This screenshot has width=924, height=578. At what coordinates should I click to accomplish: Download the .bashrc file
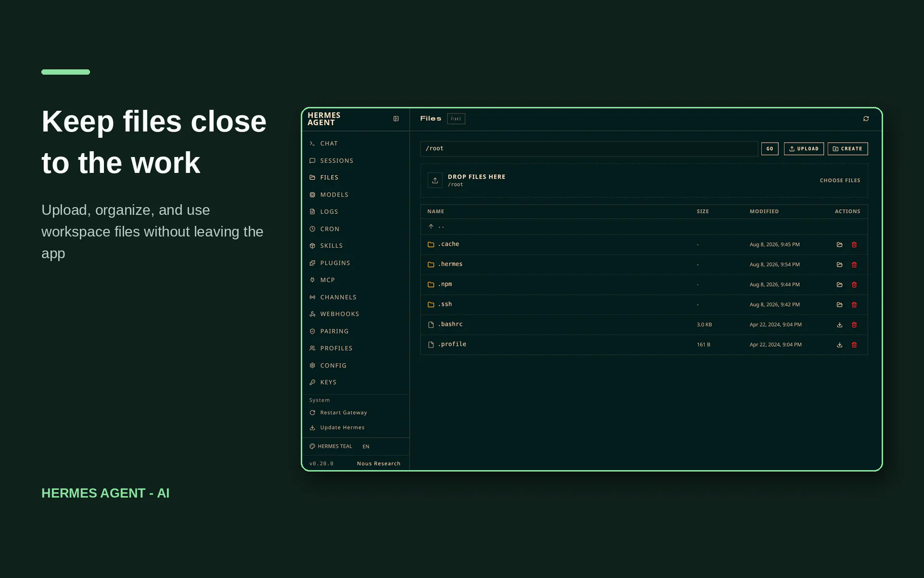pyautogui.click(x=839, y=325)
